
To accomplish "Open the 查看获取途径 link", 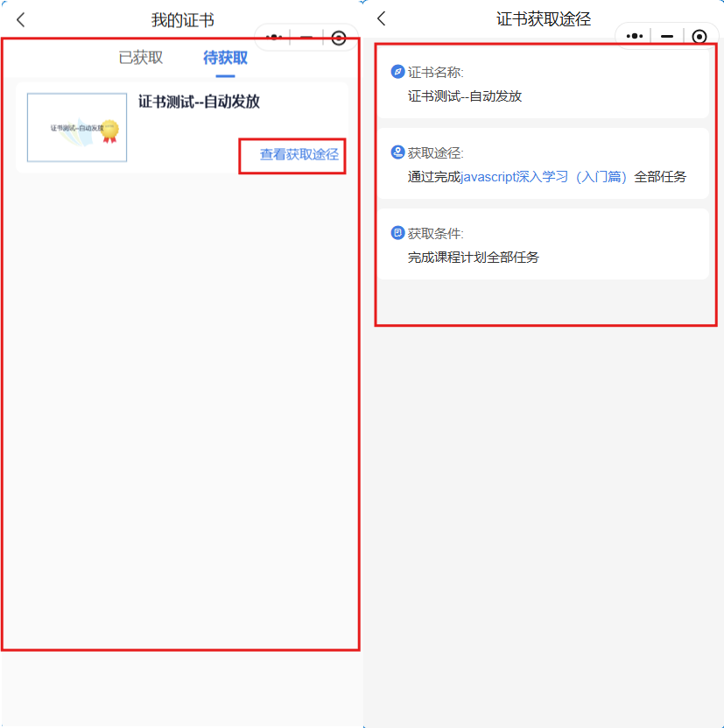I will pyautogui.click(x=299, y=155).
